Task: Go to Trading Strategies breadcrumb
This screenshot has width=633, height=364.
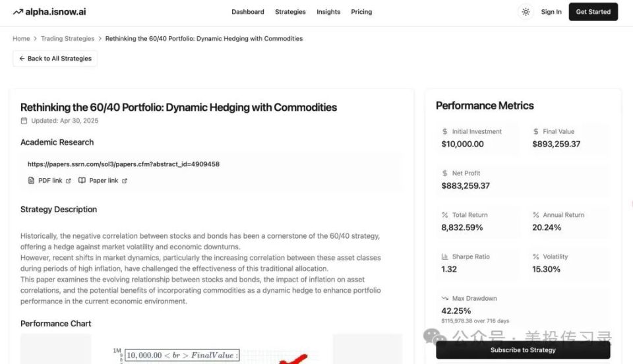Action: click(67, 39)
